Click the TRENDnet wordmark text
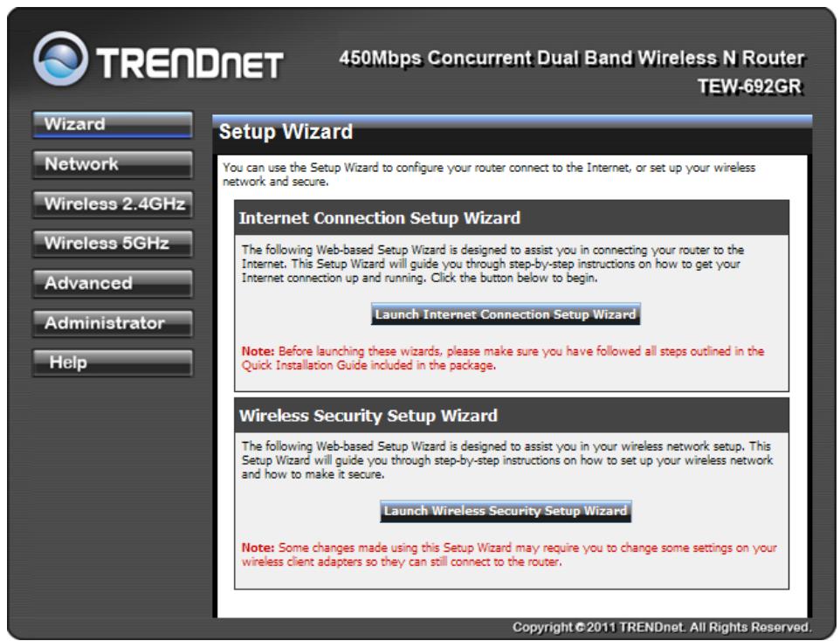 [x=189, y=63]
